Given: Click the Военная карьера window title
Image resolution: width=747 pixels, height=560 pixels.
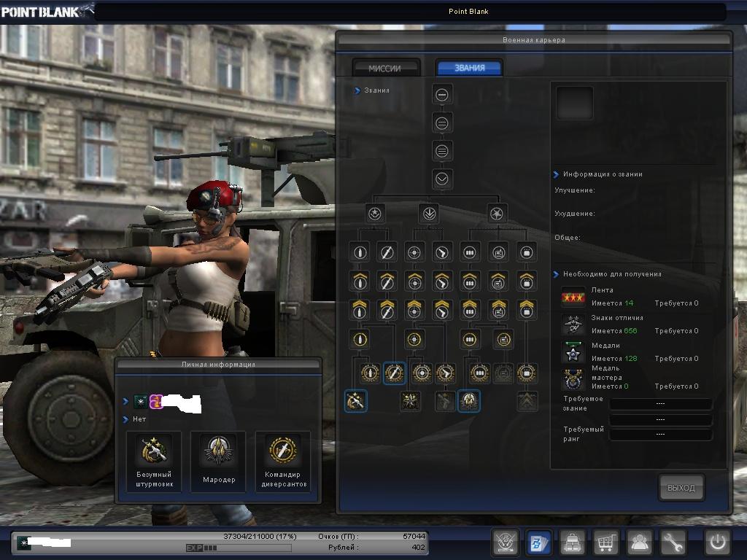Looking at the screenshot, I should pos(533,40).
